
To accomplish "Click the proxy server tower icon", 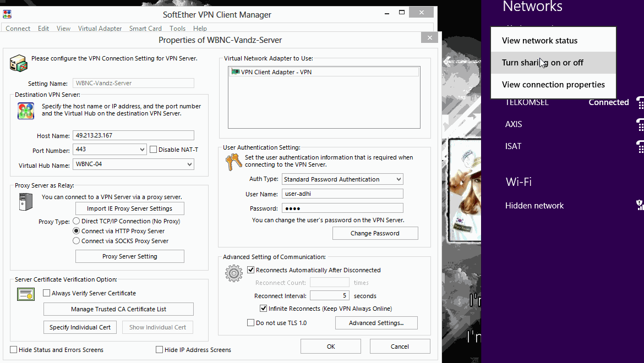I will (25, 202).
